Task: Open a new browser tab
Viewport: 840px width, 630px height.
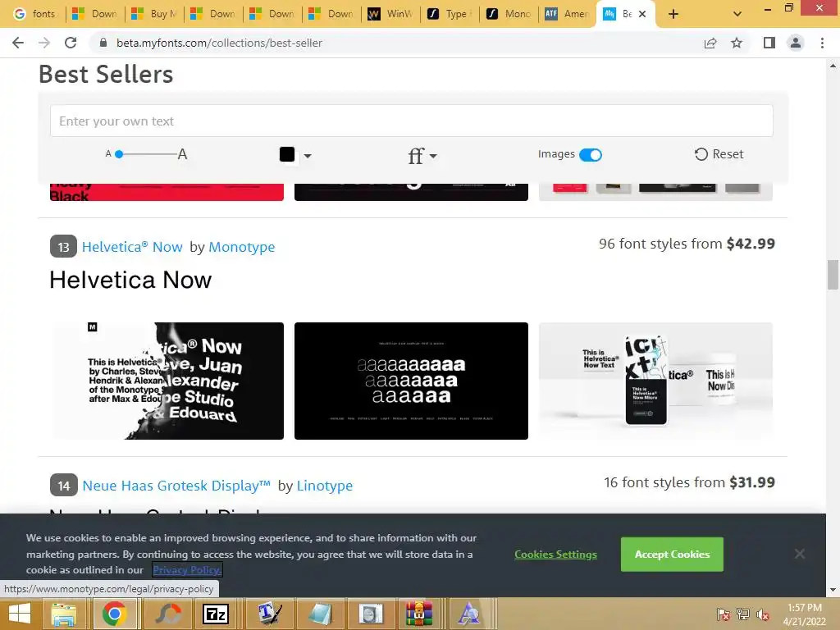Action: coord(673,14)
